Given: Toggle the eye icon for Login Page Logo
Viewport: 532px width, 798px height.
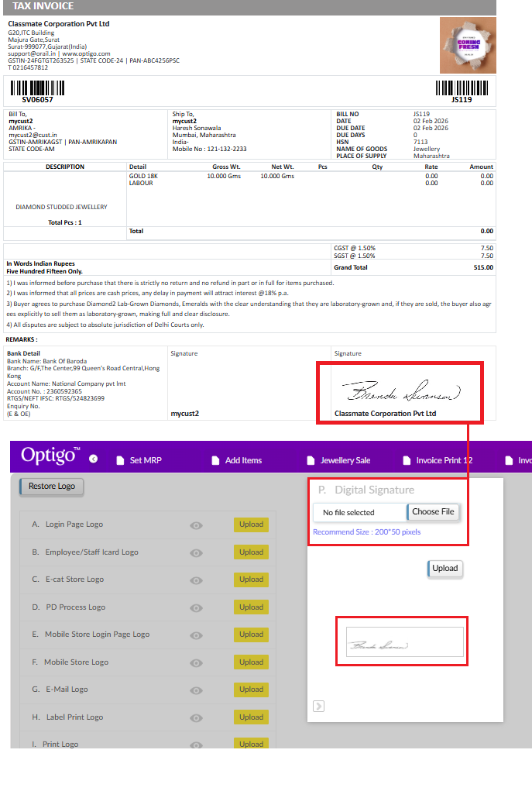Looking at the screenshot, I should [197, 525].
